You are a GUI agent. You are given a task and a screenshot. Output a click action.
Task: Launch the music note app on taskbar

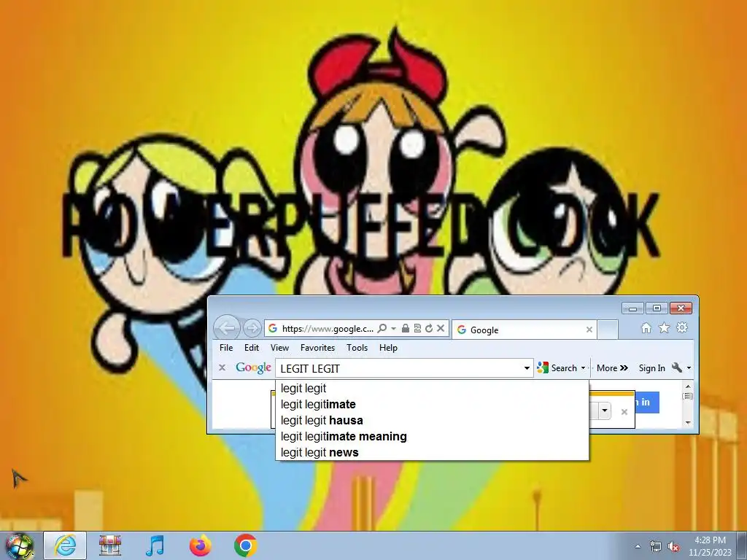click(155, 545)
